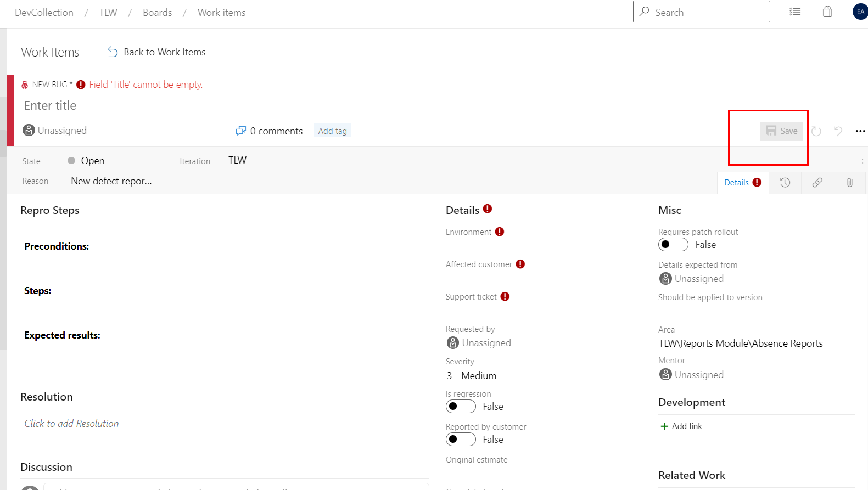Viewport: 868px width, 490px height.
Task: Go to TLW project breadcrumb
Action: point(108,13)
